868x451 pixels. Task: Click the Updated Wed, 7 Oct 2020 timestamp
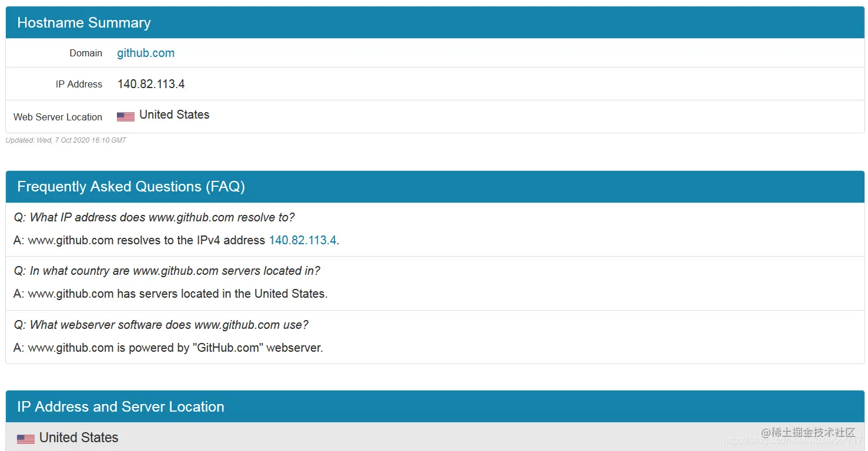[x=66, y=140]
